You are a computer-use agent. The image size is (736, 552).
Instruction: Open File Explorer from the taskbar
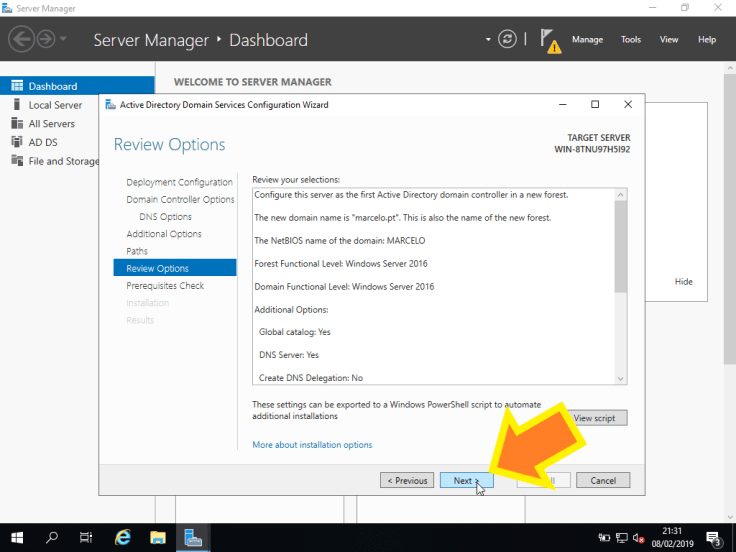tap(158, 537)
